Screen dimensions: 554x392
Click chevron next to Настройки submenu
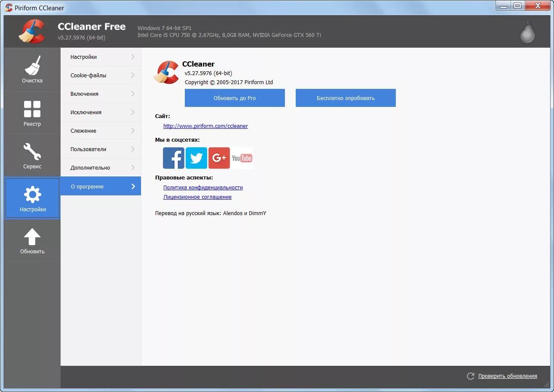(133, 57)
